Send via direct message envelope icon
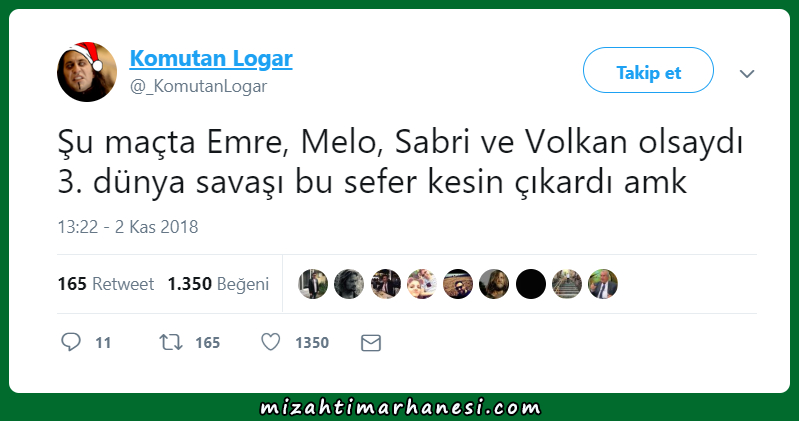The image size is (799, 421). [x=371, y=343]
